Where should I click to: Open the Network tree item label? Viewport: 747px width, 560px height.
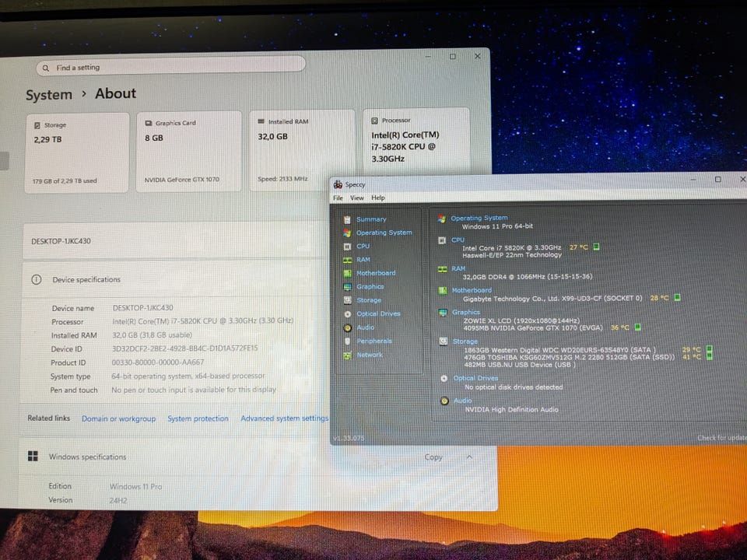click(x=370, y=355)
